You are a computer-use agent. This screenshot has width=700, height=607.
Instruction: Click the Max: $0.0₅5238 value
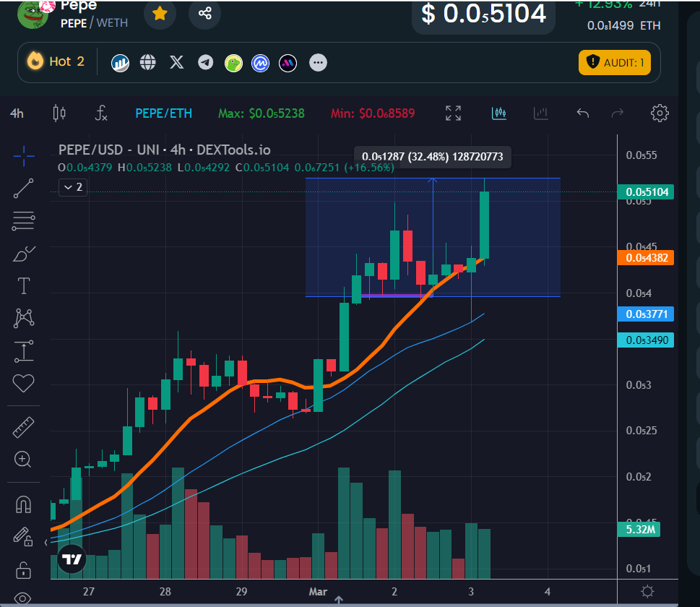[262, 113]
